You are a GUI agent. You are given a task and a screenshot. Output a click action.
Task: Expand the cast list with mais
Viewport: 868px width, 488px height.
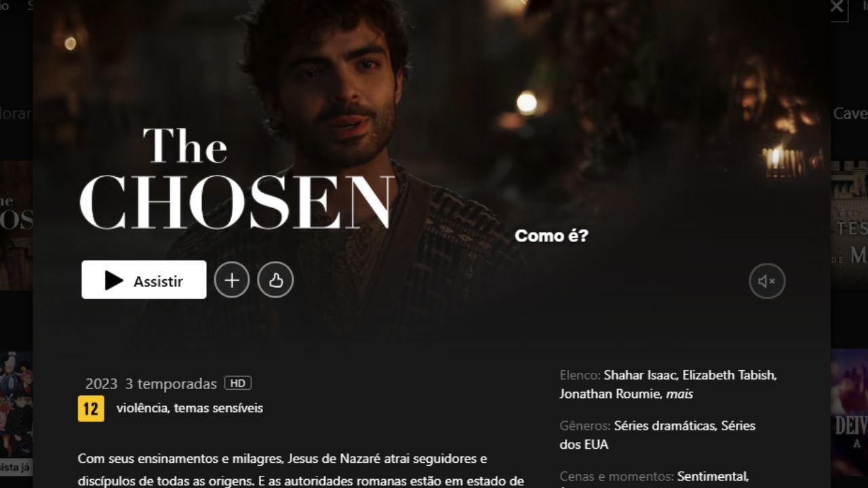679,394
